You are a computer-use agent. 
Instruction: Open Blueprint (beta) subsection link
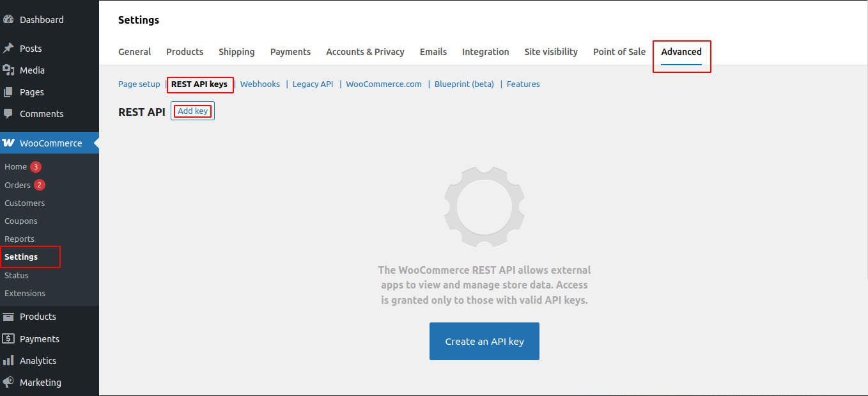[x=464, y=84]
